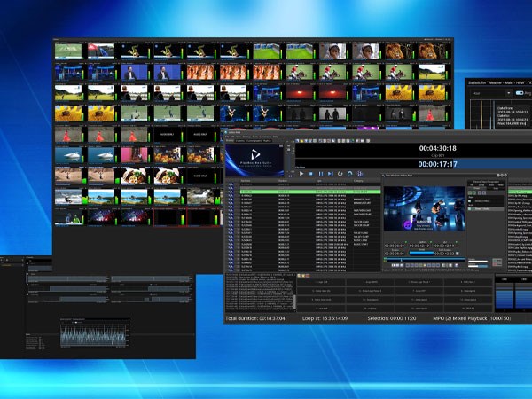The width and height of the screenshot is (532, 399).
Task: Click the lower blue level slider in trim window
Action: point(478,266)
